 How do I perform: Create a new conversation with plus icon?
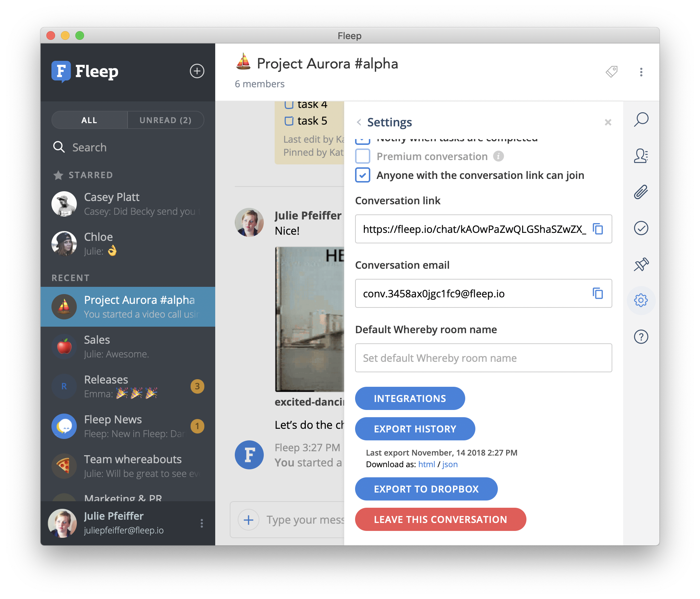pos(197,71)
